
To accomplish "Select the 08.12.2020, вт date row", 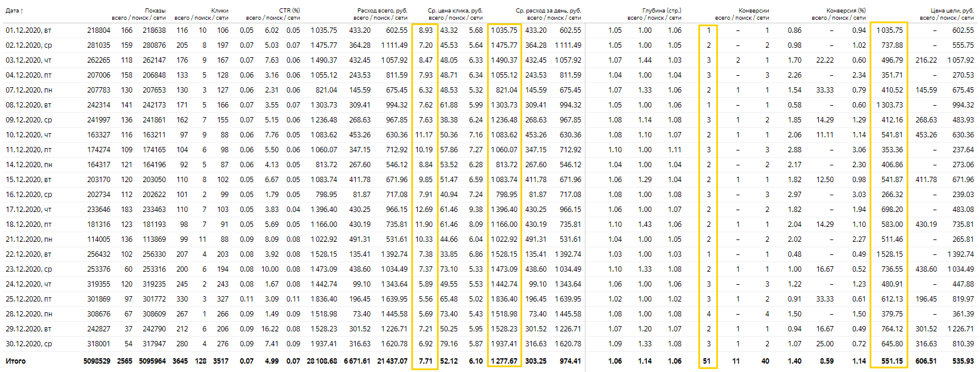I will (x=29, y=104).
